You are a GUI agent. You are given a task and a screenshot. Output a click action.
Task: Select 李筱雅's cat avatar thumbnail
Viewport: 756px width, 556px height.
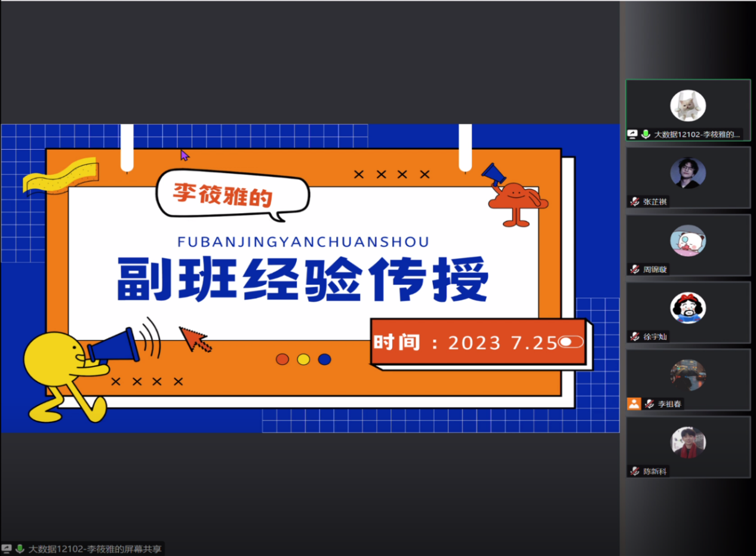coord(688,106)
